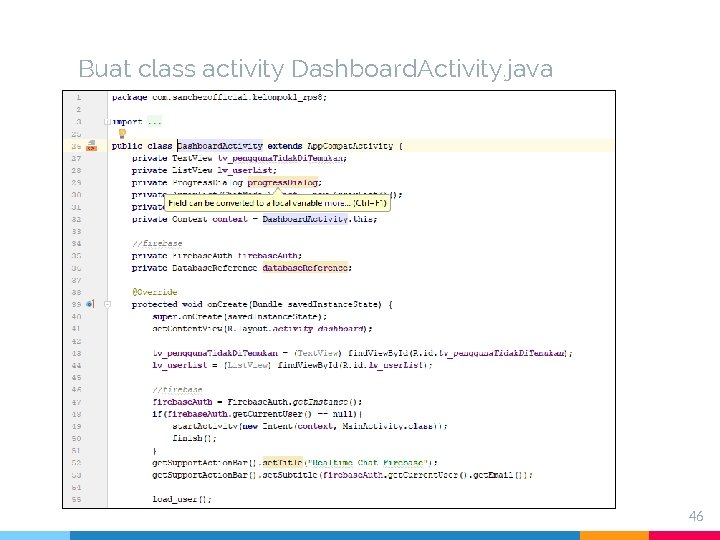The width and height of the screenshot is (720, 540).
Task: Click the yellow lightbulb quick-fix icon
Action: 122,134
